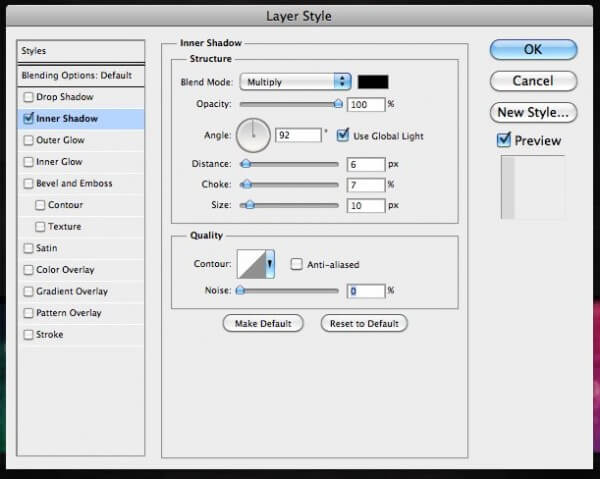This screenshot has height=479, width=600.
Task: Enable the Drop Shadow checkbox
Action: tap(28, 97)
